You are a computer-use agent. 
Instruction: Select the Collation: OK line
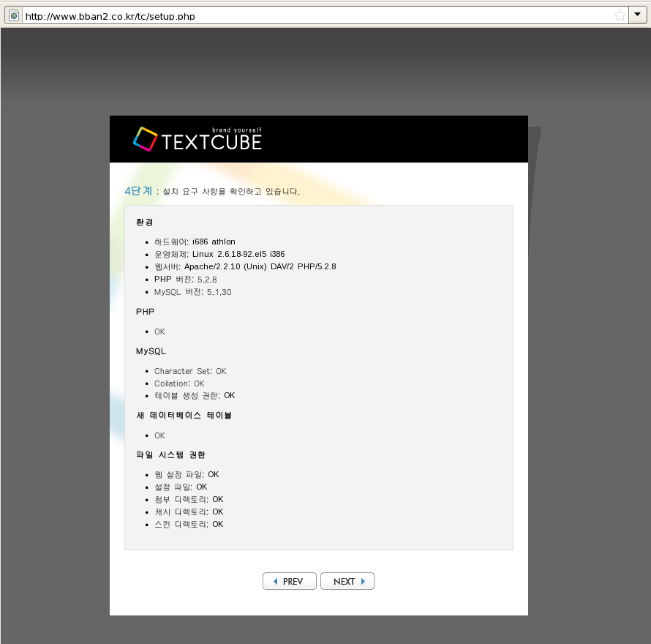[x=179, y=383]
